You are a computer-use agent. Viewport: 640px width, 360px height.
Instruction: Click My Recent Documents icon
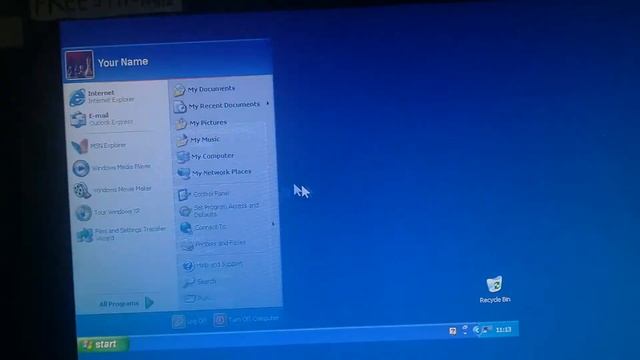pyautogui.click(x=180, y=107)
